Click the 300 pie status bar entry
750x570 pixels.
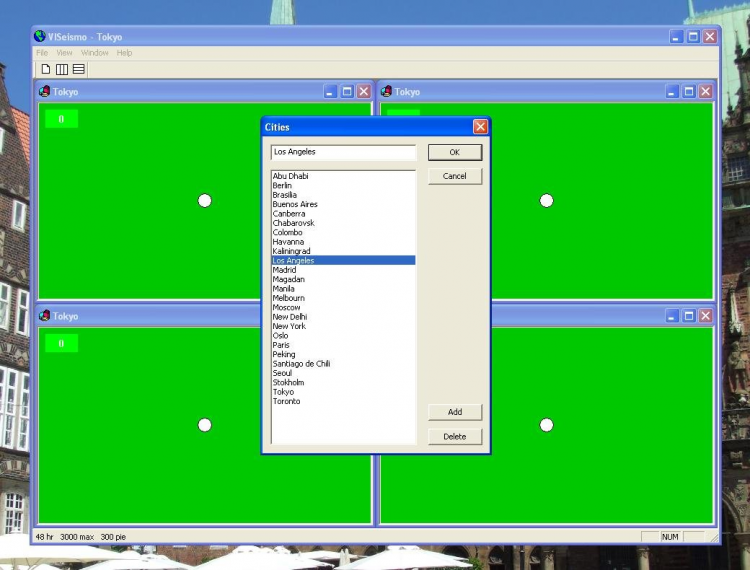[x=113, y=537]
